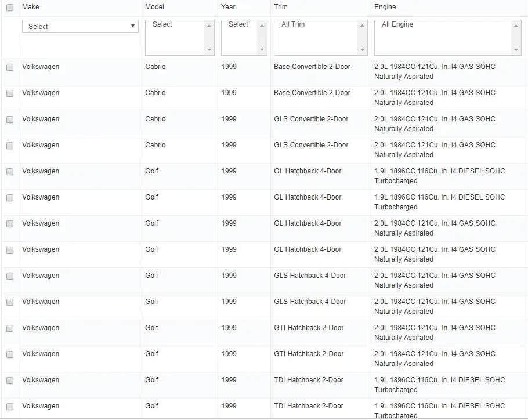
Task: Click engine cell of second GTI Hatchback row
Action: coord(435,359)
